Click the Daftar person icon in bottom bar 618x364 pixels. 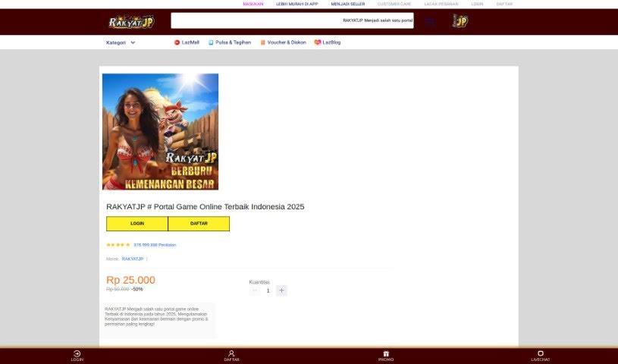pos(231,353)
